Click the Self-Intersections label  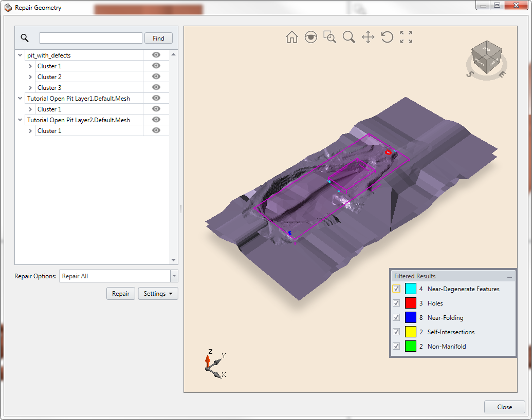point(451,332)
